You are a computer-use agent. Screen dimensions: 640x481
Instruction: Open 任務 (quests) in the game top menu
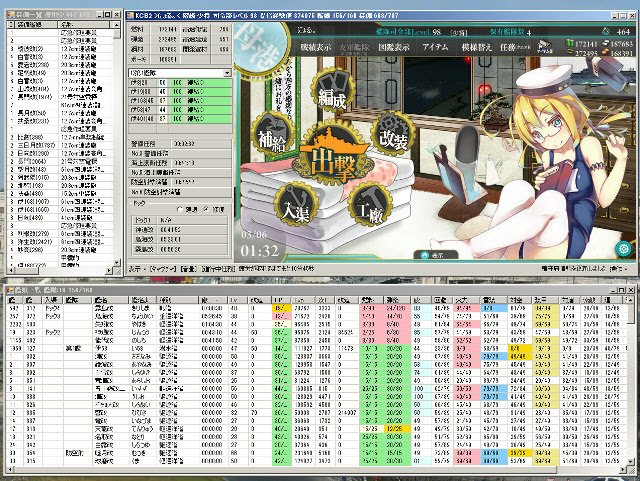(515, 47)
